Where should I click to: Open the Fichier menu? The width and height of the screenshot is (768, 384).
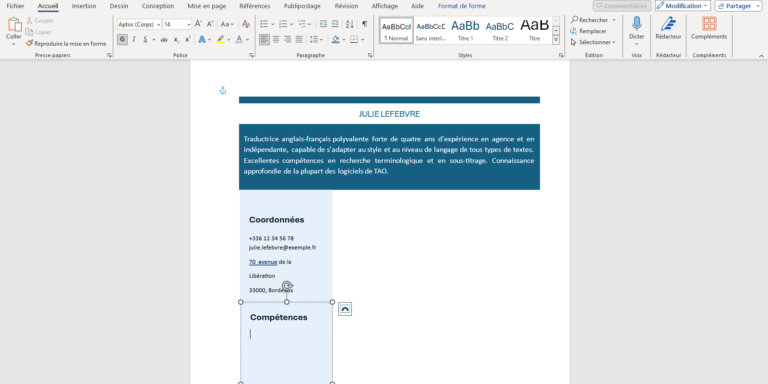[x=15, y=6]
